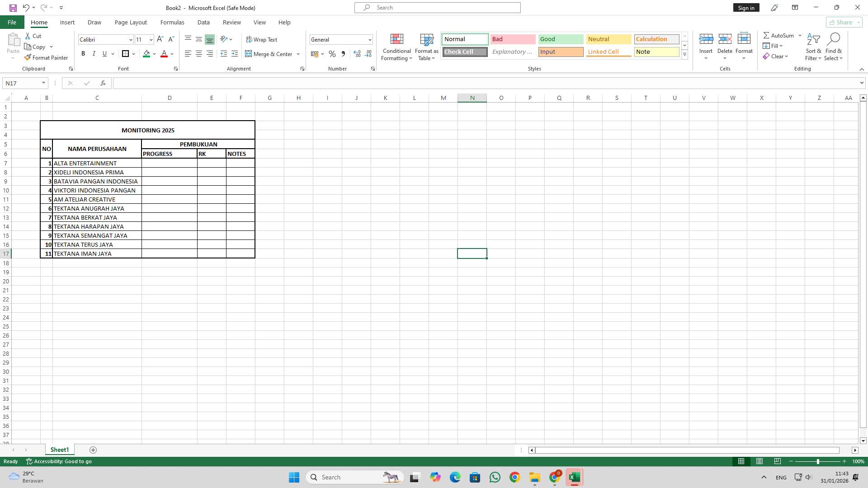Image resolution: width=868 pixels, height=488 pixels.
Task: Apply the Percent number format
Action: click(x=332, y=54)
